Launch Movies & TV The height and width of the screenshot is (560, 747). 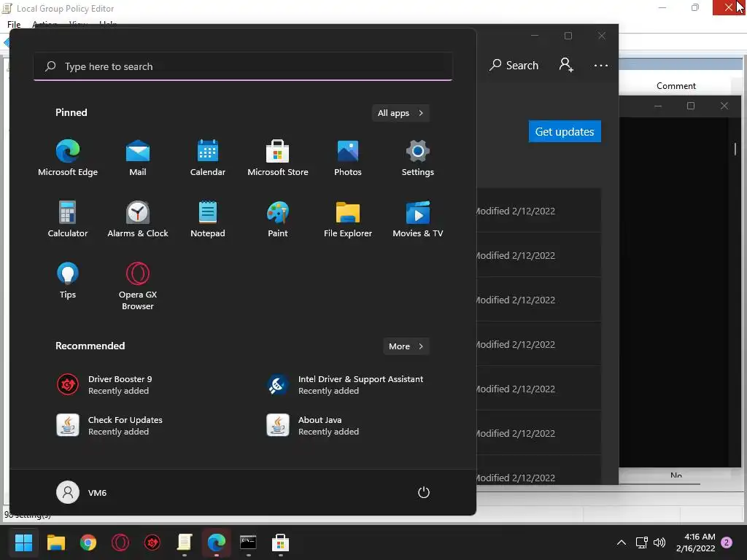click(418, 219)
